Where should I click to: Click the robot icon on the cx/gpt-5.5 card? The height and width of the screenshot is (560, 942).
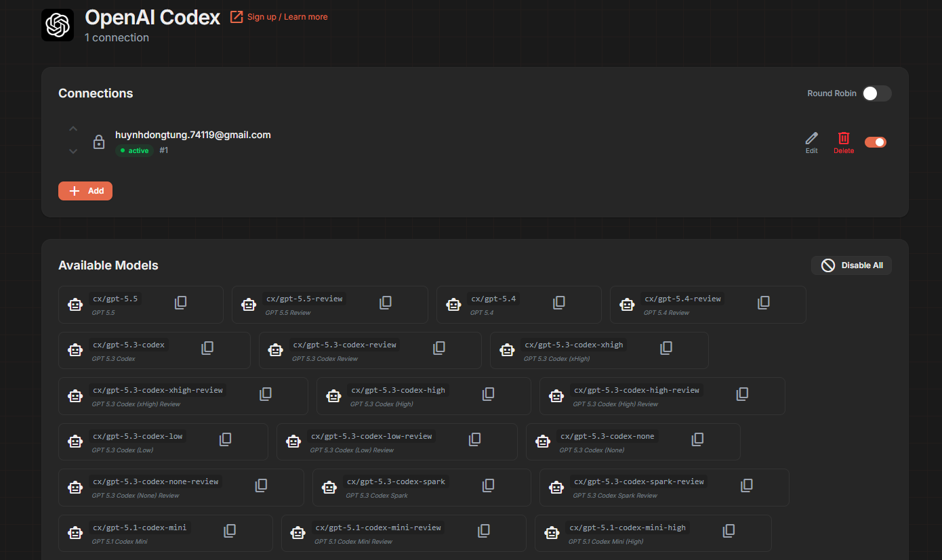(x=75, y=305)
